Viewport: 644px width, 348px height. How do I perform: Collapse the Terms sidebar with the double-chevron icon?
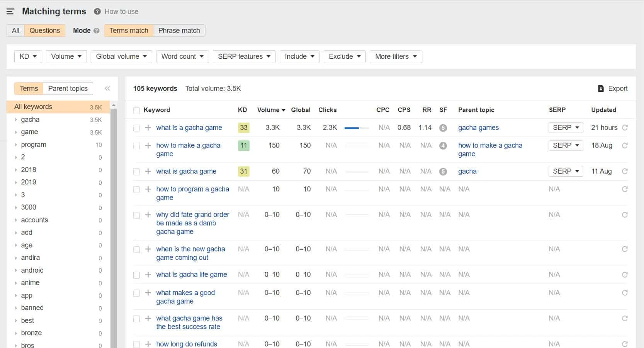[107, 88]
